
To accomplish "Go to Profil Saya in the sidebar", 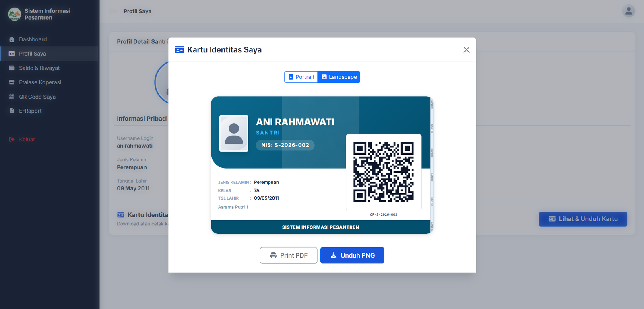I will coord(49,54).
